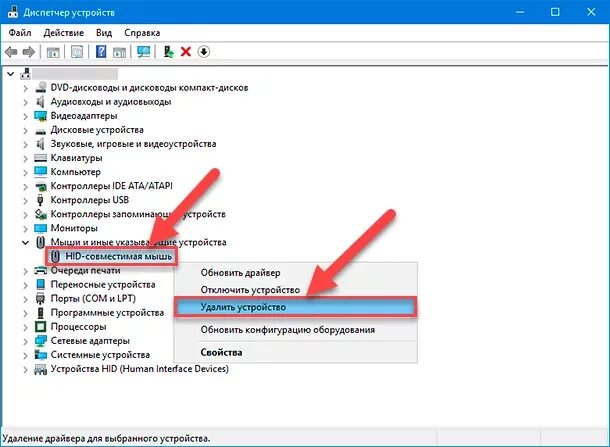Screen dimensions: 610x447
Task: Click the DVD drive category icon
Action: [x=40, y=88]
